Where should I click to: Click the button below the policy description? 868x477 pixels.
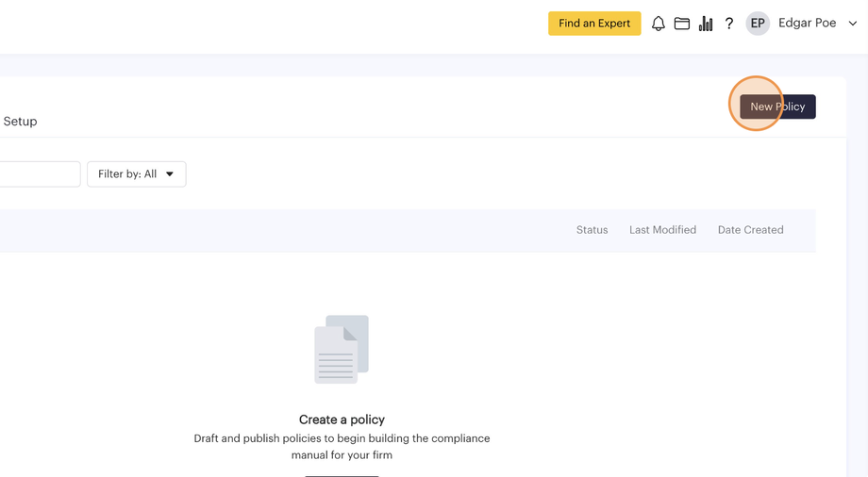tap(342, 474)
